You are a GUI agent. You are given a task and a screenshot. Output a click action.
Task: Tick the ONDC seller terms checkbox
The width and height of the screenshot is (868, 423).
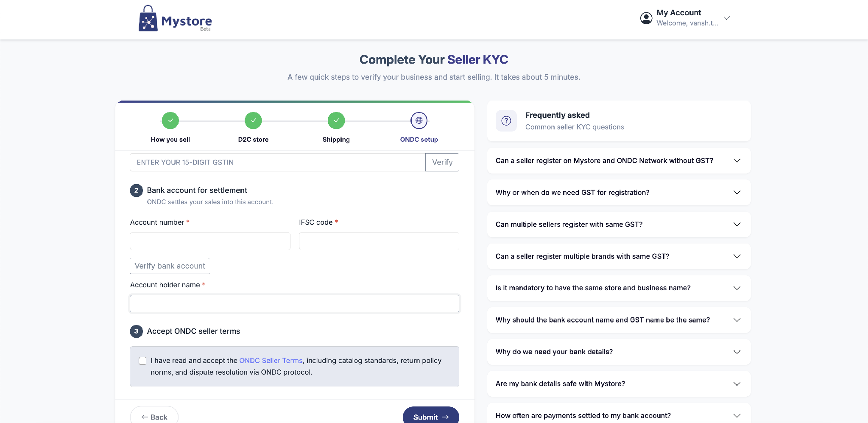click(143, 361)
